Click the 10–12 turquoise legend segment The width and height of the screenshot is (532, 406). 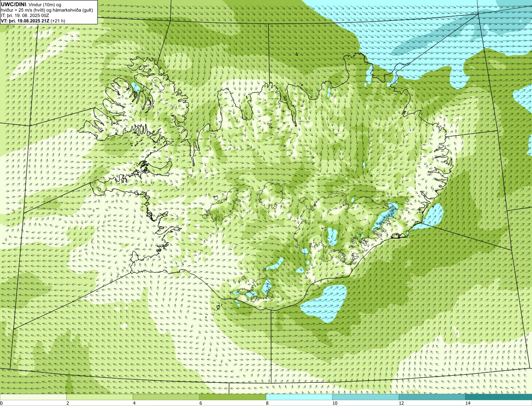click(x=366, y=397)
